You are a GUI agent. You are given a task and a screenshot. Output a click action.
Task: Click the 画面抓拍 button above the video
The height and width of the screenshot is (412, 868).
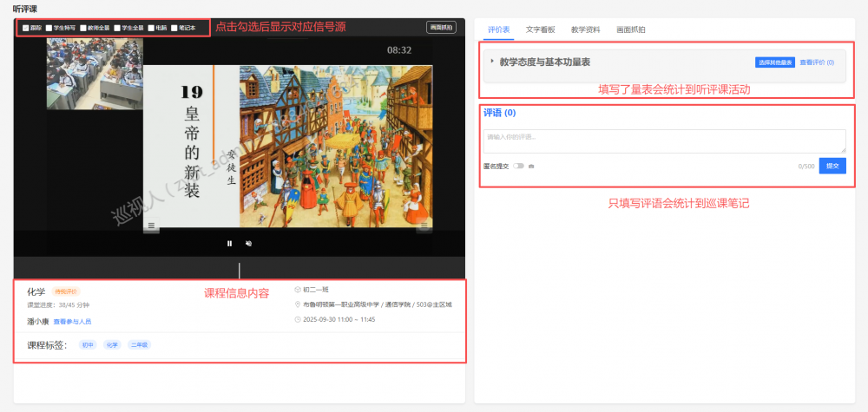[x=441, y=27]
